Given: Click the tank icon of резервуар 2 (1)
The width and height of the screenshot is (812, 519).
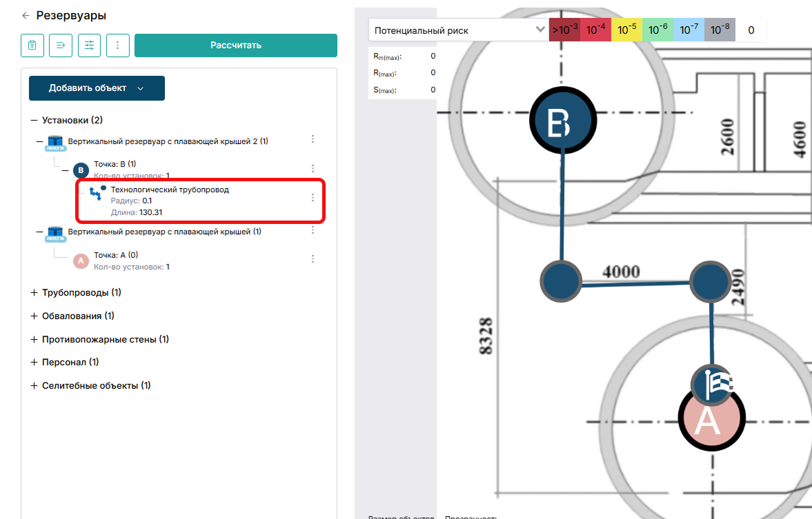Looking at the screenshot, I should 55,143.
